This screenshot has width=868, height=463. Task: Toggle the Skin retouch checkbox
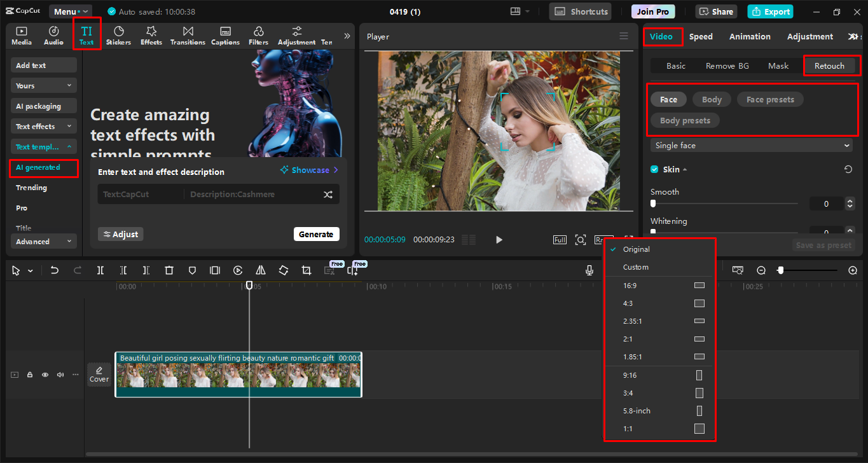(654, 169)
